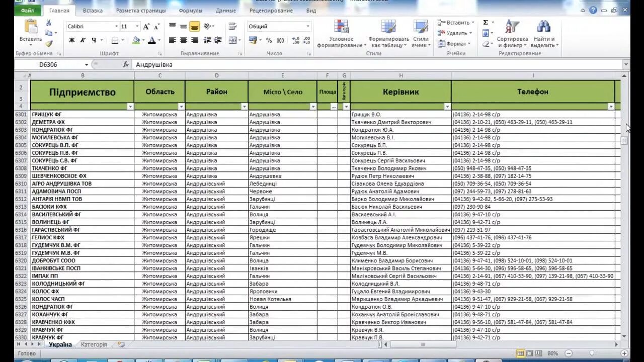Click the insert function fx button
The image size is (644, 362).
pos(126,65)
